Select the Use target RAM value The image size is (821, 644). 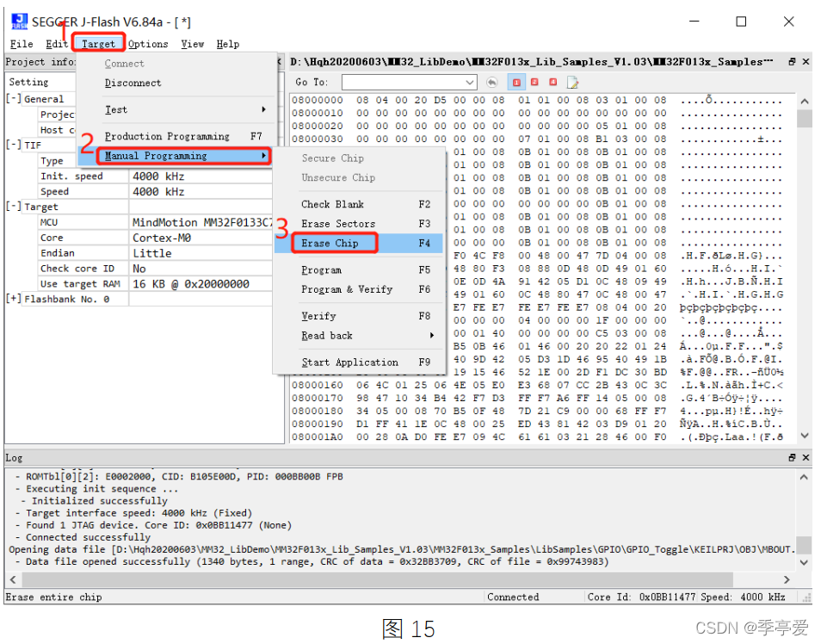click(x=201, y=283)
